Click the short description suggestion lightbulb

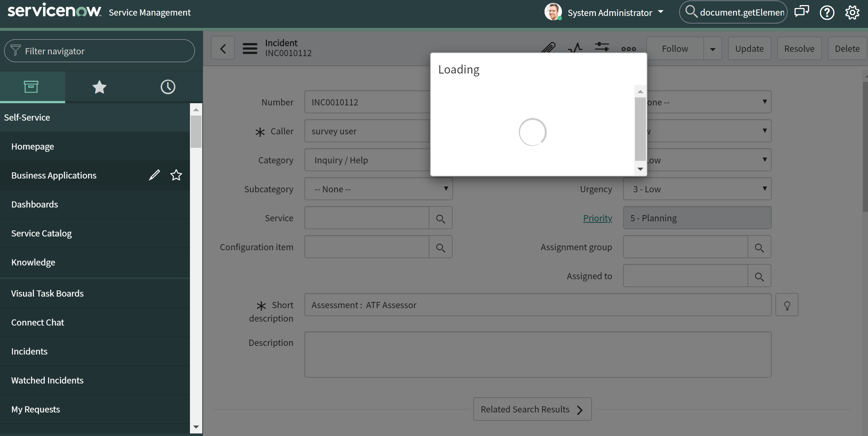pyautogui.click(x=787, y=305)
